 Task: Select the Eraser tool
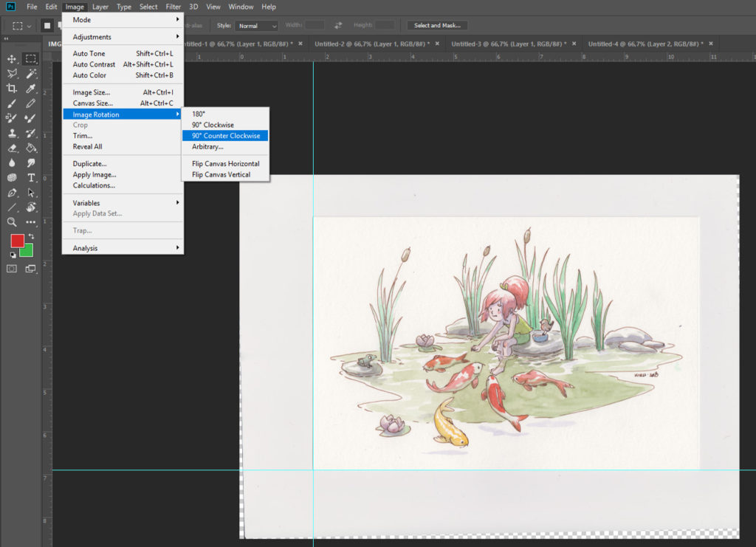point(12,148)
